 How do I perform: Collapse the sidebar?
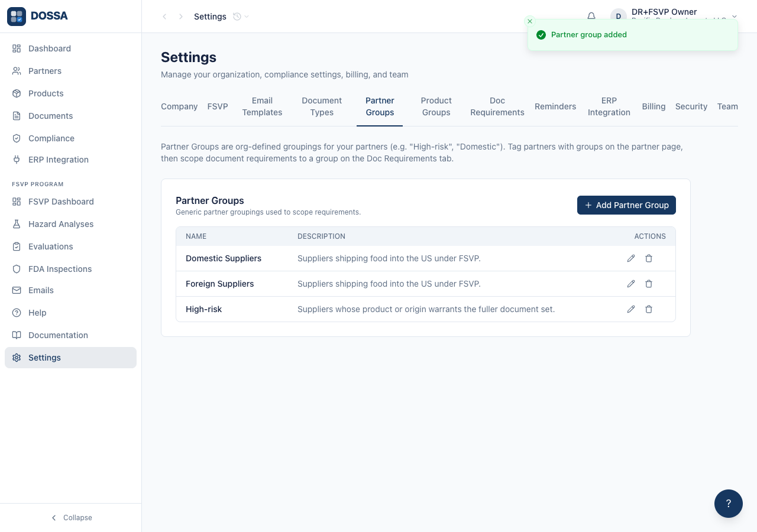click(71, 518)
